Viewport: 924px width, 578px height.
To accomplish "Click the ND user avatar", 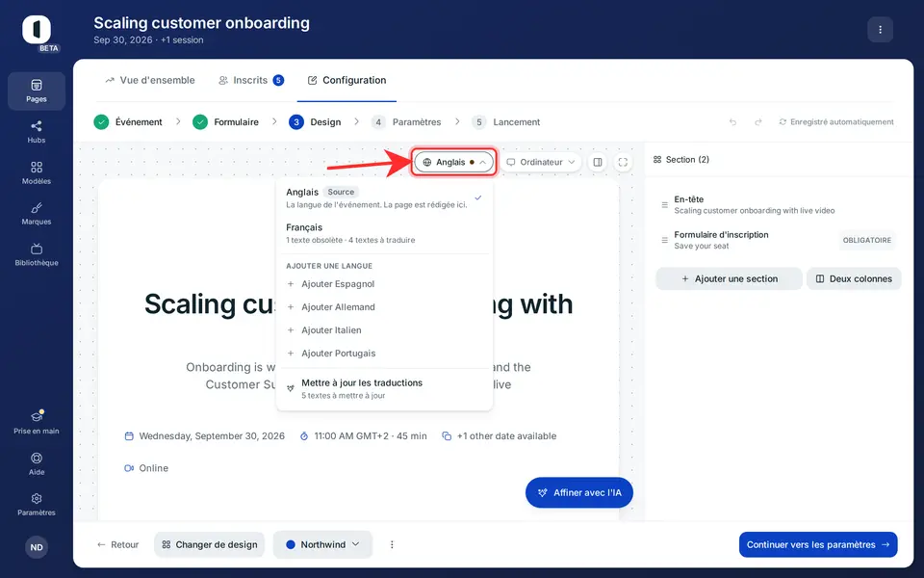I will pos(37,547).
